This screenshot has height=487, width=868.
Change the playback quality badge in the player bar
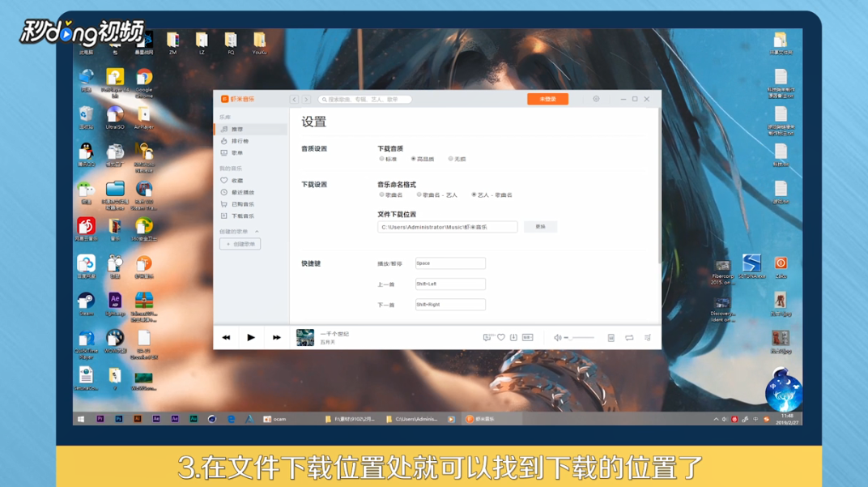point(528,337)
